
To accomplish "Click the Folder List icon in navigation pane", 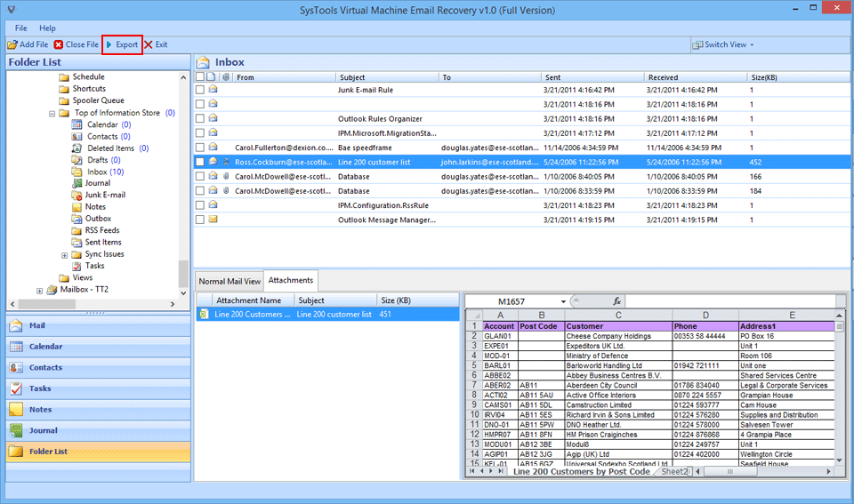I will pos(16,452).
